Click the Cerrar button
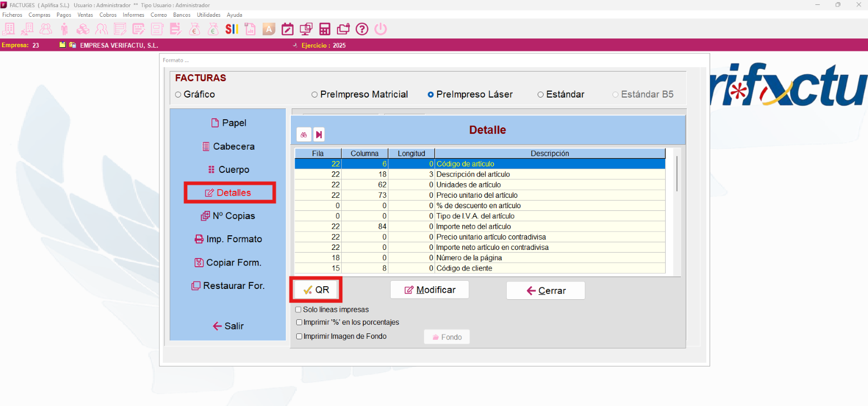The height and width of the screenshot is (406, 868). click(x=546, y=291)
